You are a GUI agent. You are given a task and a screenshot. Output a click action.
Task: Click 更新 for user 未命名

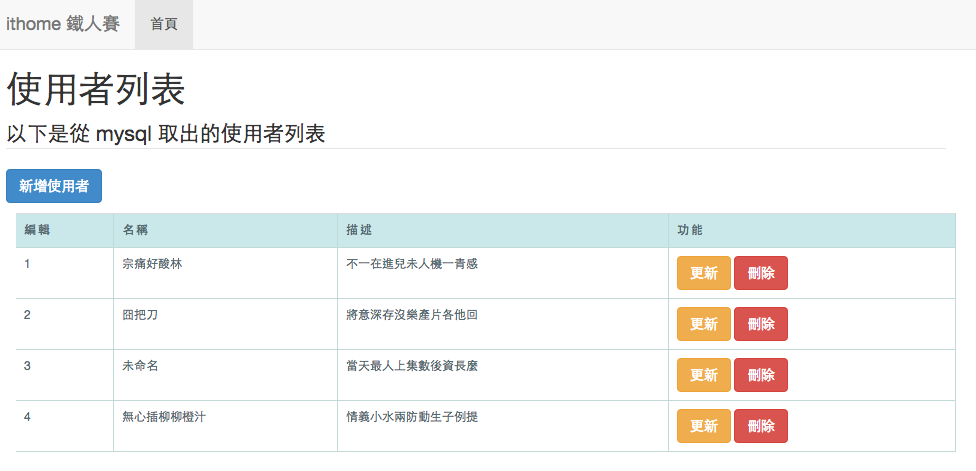pyautogui.click(x=704, y=375)
